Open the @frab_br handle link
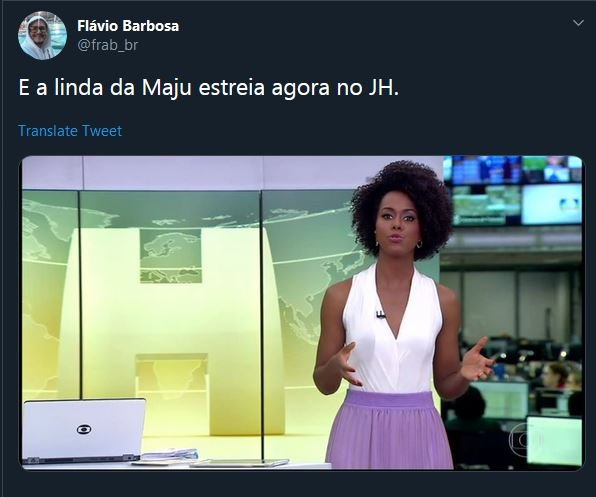 point(108,45)
